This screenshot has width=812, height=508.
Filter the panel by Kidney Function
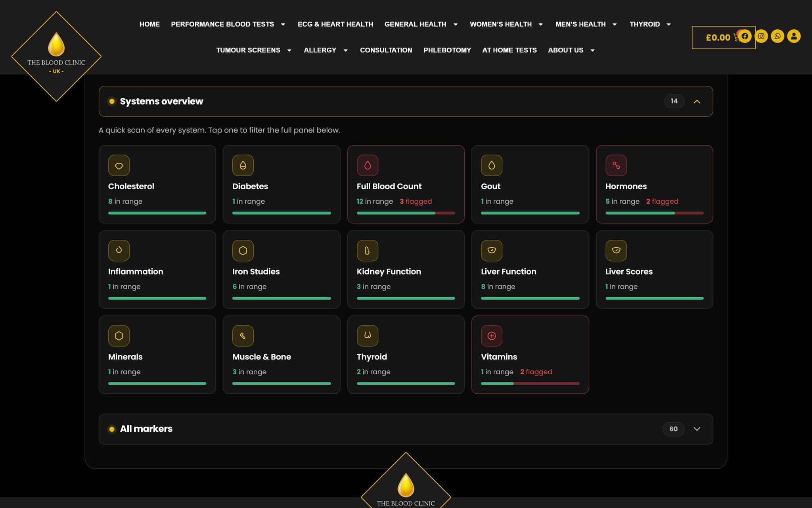point(406,269)
